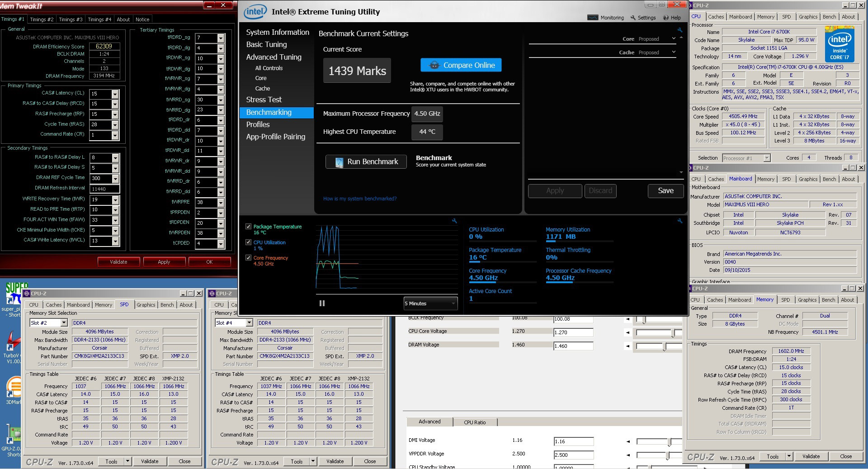Open the 'How is my system benchmarked?' link

(x=359, y=199)
